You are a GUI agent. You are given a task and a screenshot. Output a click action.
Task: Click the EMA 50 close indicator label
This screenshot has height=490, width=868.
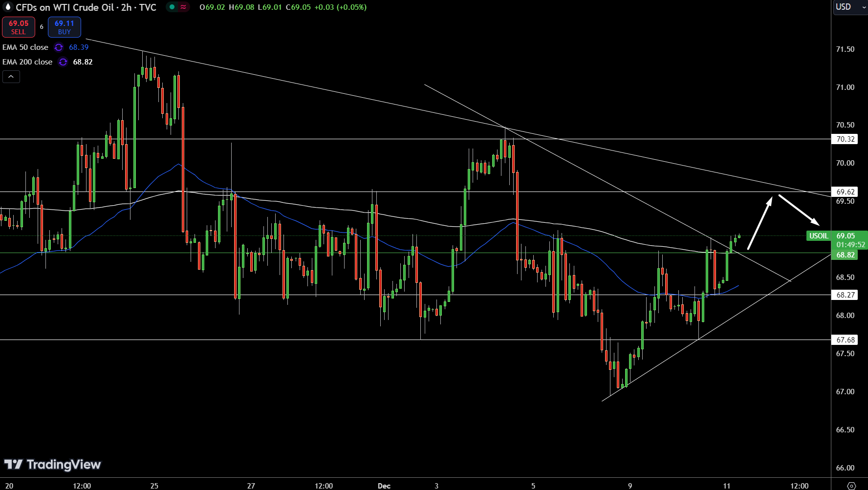tap(25, 47)
